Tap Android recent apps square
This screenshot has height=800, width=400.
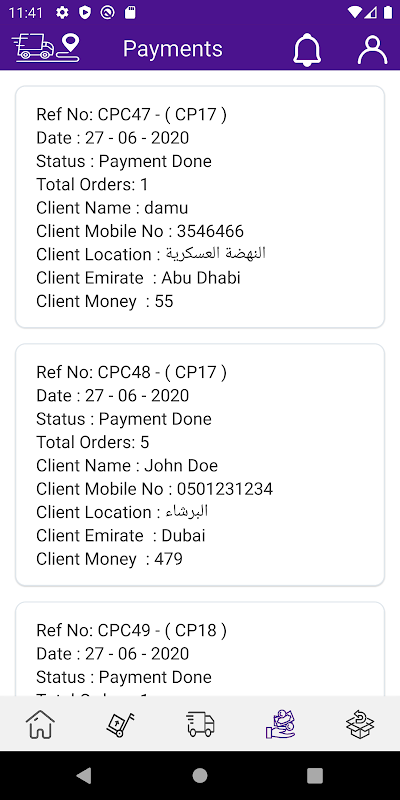click(315, 776)
